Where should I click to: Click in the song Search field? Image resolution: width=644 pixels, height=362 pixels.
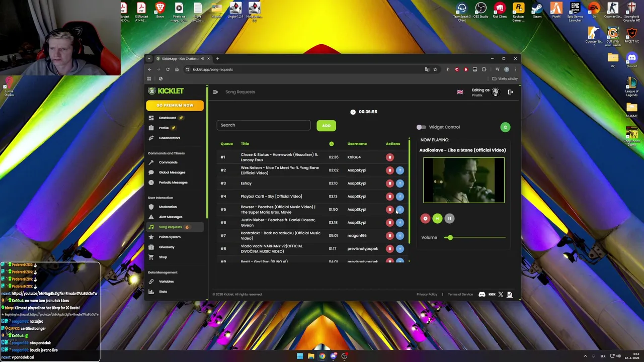click(264, 125)
